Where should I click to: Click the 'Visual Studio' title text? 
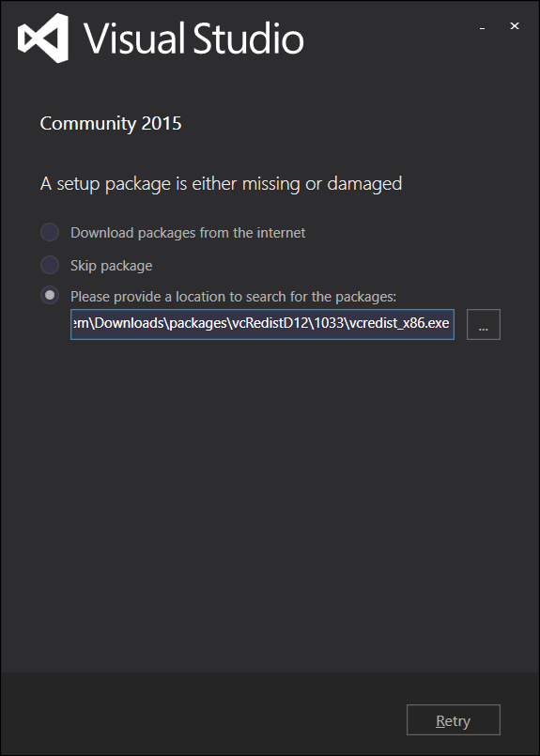(193, 38)
